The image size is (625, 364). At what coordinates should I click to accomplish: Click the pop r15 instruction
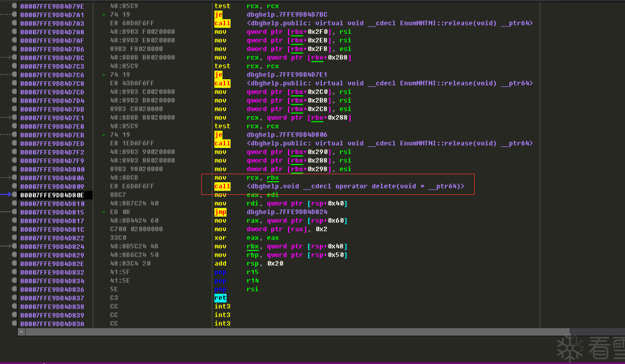(236, 272)
